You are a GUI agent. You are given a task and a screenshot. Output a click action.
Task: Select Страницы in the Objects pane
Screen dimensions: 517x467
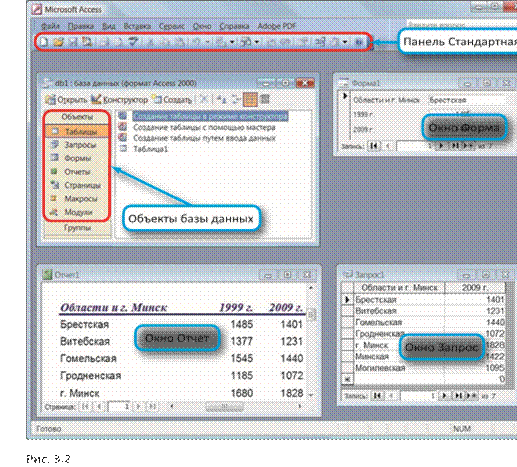tap(77, 185)
